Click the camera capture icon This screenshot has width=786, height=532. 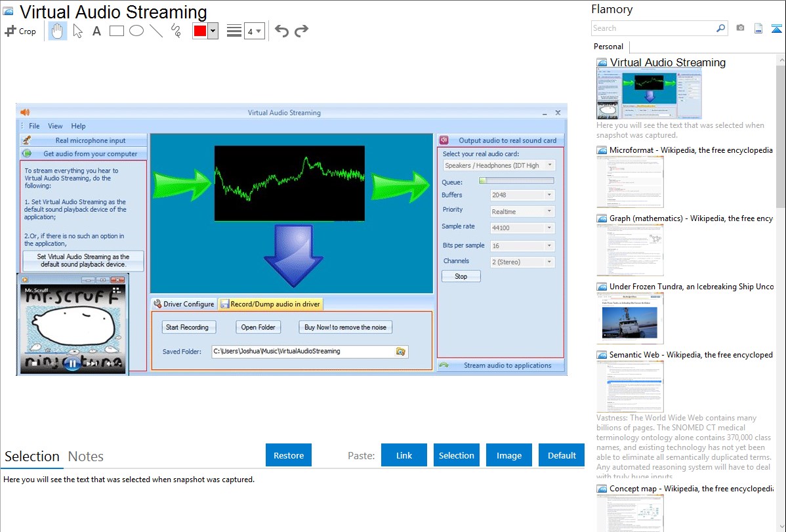pyautogui.click(x=740, y=28)
